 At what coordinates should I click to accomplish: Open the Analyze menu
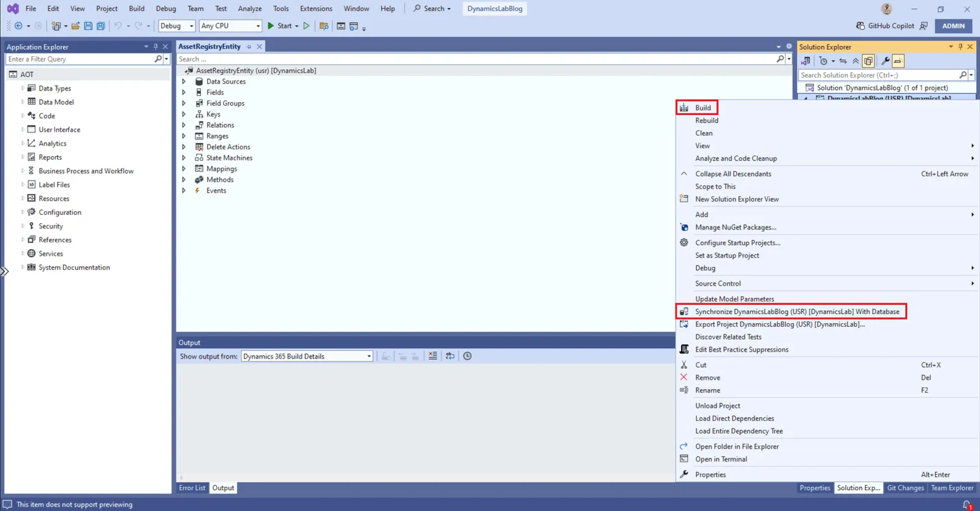[x=250, y=9]
